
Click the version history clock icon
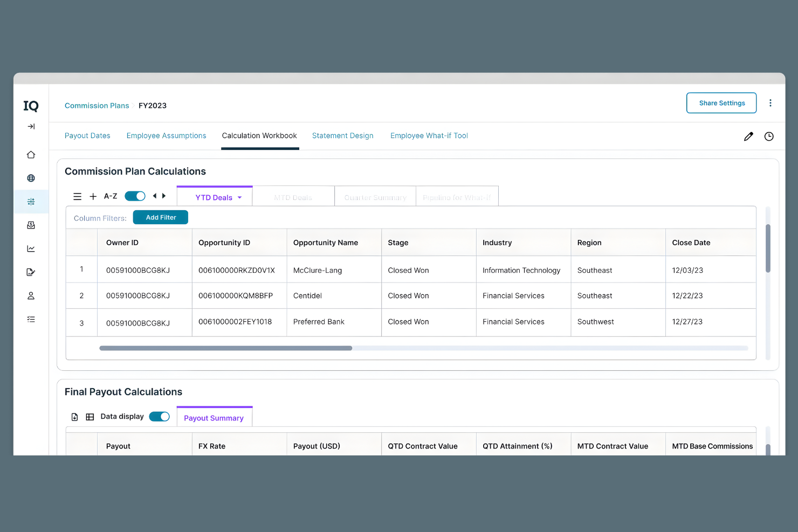[x=769, y=136]
